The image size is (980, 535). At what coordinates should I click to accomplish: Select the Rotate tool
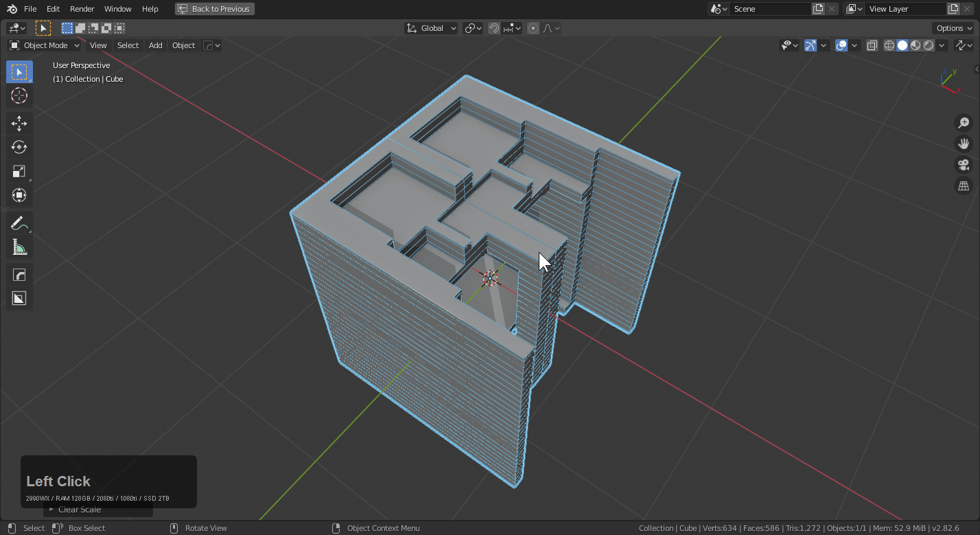(19, 147)
